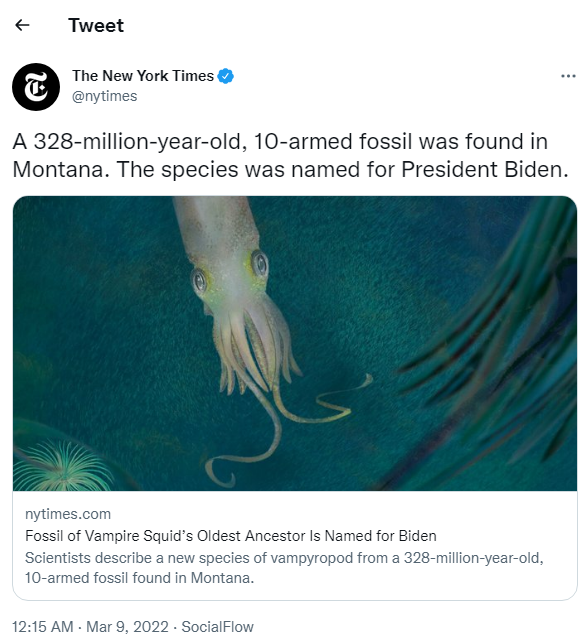Open Fossil of Vampire Squid's Oldest Ancestor headline
The width and height of the screenshot is (584, 637).
231,536
